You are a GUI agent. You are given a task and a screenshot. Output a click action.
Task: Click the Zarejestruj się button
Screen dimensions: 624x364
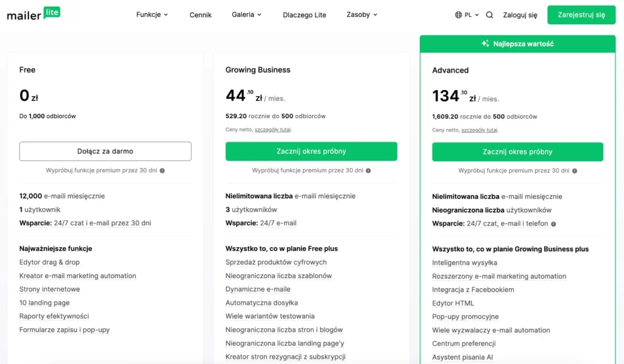[x=581, y=15]
